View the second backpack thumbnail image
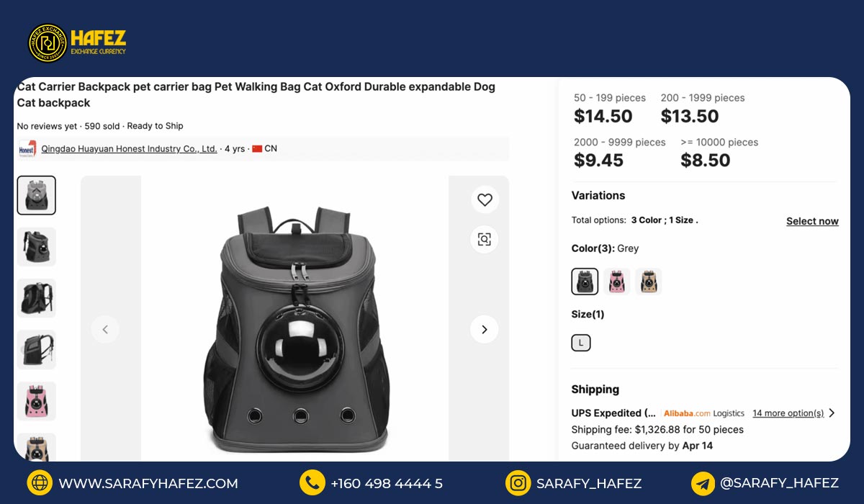Viewport: 864px width, 504px height. [x=37, y=247]
